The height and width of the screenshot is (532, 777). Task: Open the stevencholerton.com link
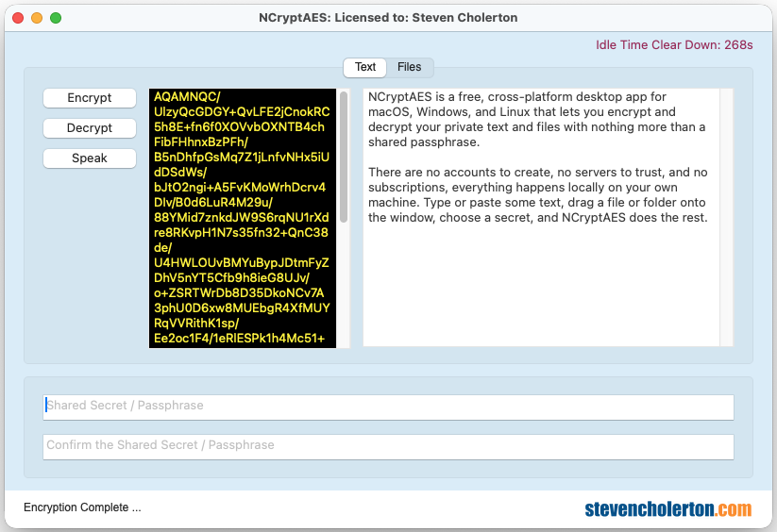(668, 508)
